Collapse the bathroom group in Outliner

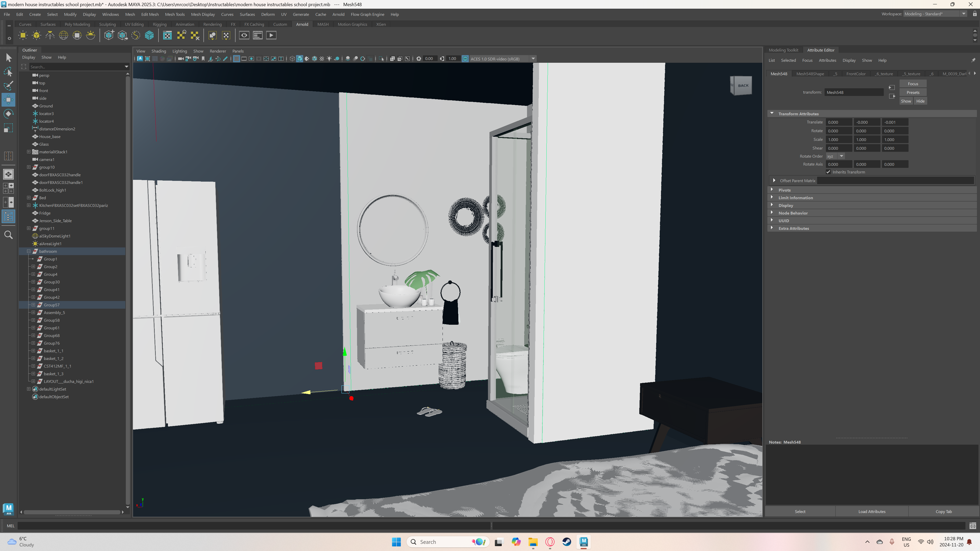pyautogui.click(x=29, y=251)
